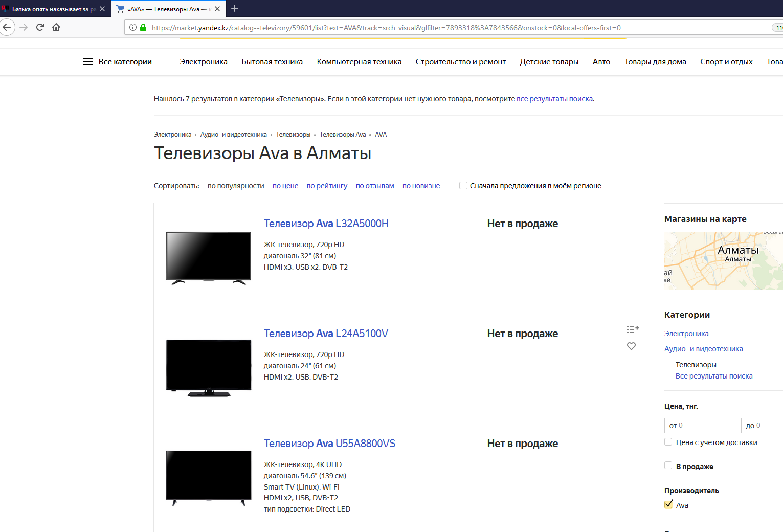Enable В продаже filter checkbox
The height and width of the screenshot is (532, 783).
[x=668, y=465]
